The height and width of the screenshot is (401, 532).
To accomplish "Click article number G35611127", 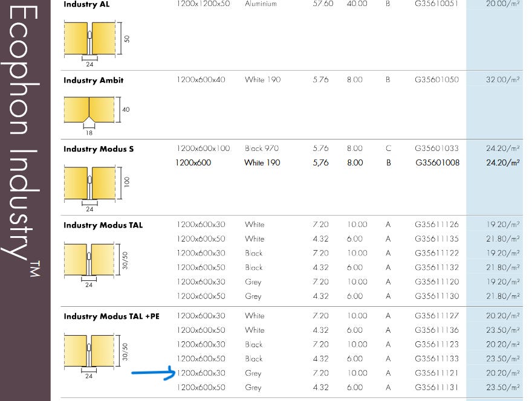I will pyautogui.click(x=436, y=316).
